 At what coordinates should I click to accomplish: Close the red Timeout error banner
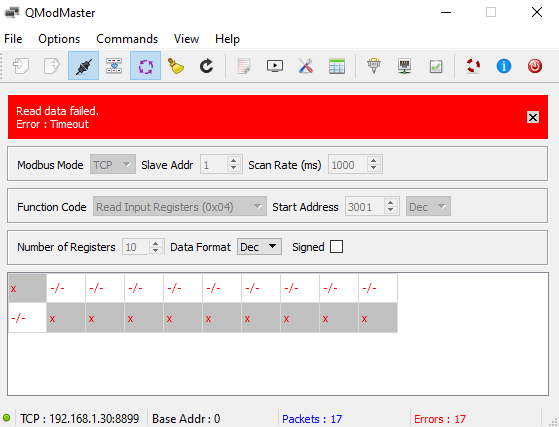(x=533, y=117)
